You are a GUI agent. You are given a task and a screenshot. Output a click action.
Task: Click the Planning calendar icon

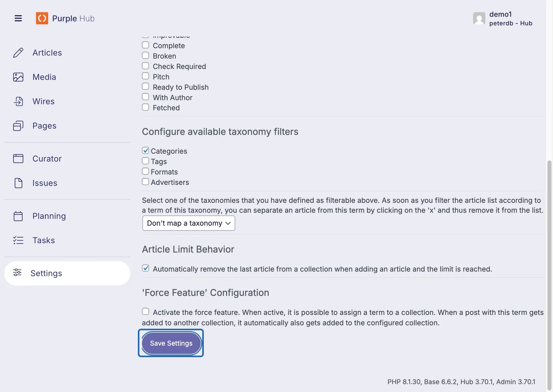18,216
